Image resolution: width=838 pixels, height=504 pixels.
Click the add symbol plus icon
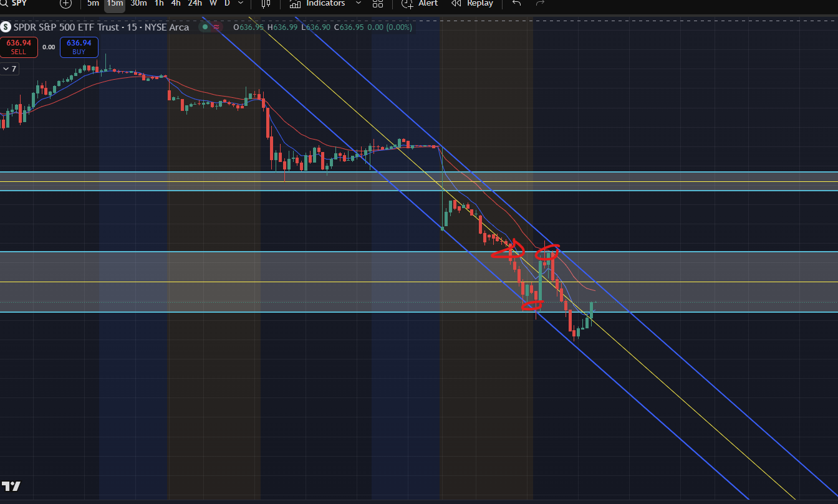66,3
